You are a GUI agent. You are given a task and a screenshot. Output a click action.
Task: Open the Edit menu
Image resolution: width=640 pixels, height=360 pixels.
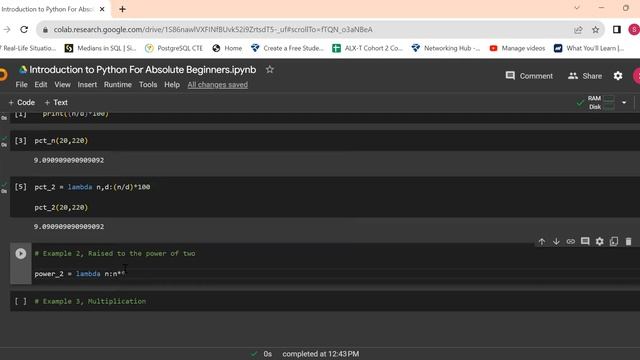41,84
